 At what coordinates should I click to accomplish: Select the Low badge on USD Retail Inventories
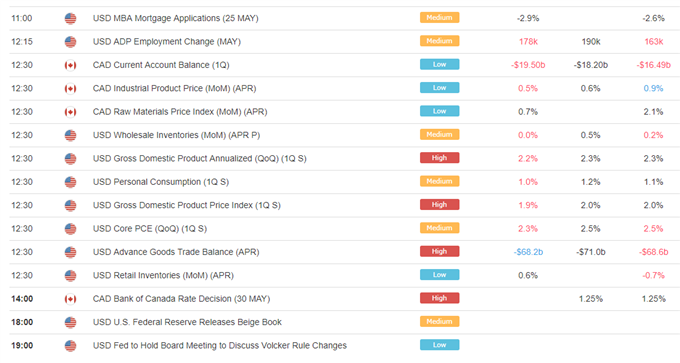tap(439, 275)
